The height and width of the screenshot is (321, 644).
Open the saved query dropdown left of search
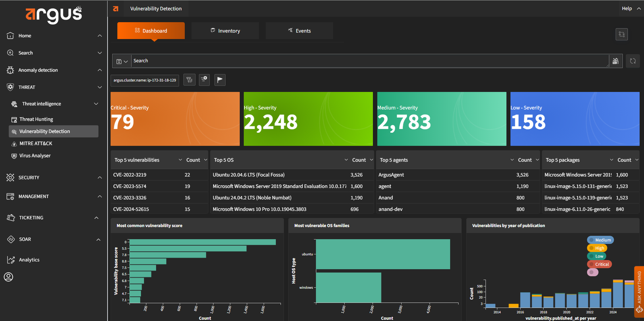pos(122,61)
